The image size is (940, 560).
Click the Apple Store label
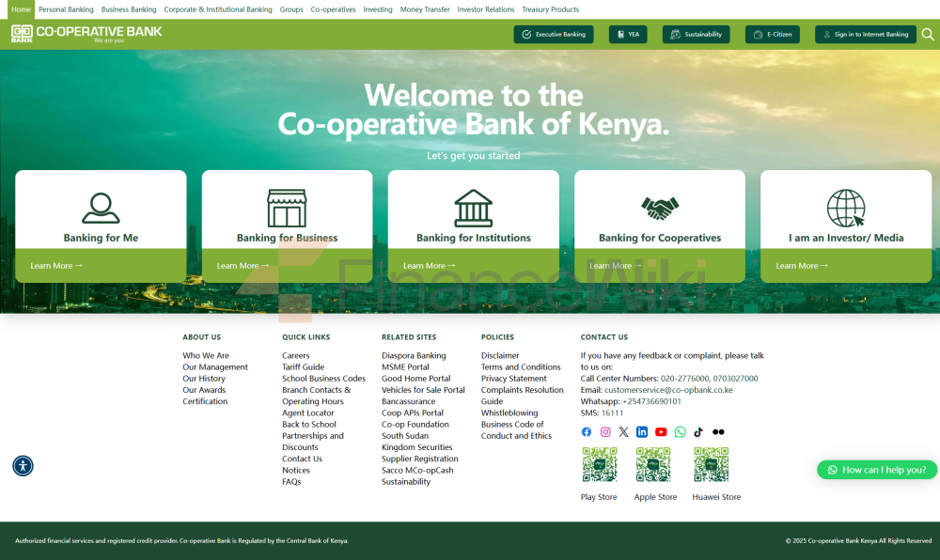click(x=655, y=496)
